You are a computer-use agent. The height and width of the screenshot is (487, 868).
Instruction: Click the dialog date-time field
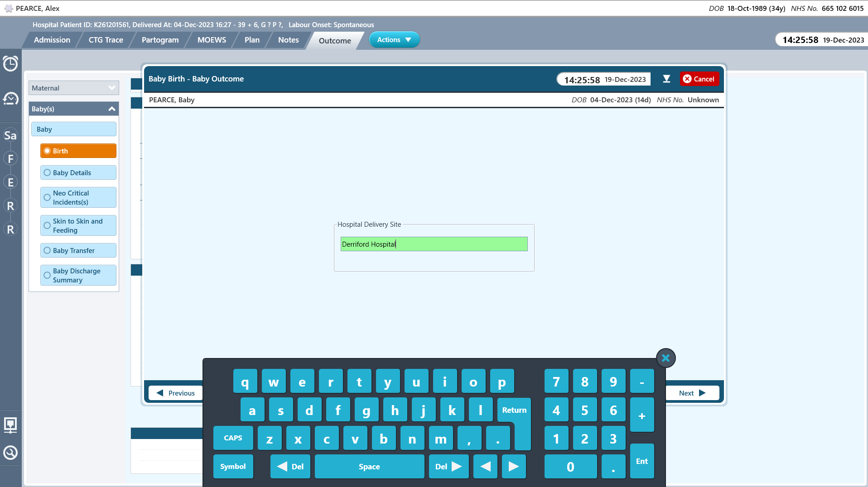pyautogui.click(x=604, y=79)
